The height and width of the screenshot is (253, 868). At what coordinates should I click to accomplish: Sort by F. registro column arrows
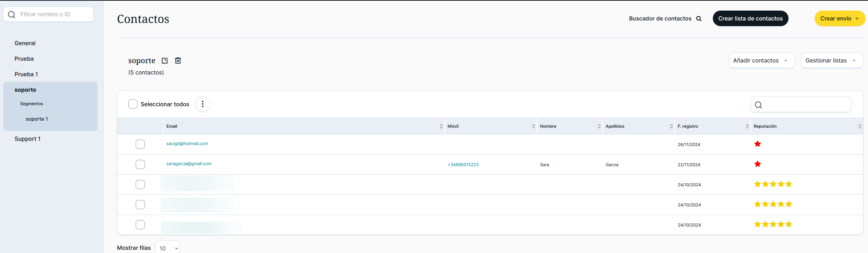[x=747, y=126]
